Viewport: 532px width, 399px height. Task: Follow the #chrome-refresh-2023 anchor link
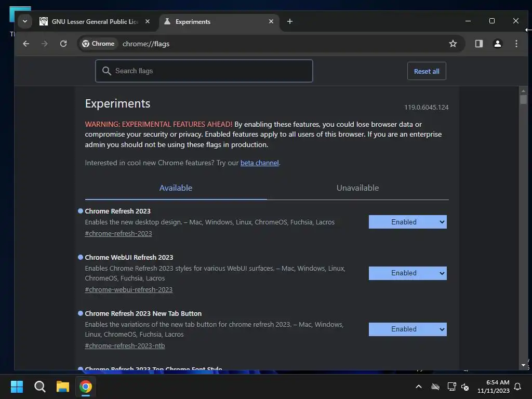(x=118, y=233)
